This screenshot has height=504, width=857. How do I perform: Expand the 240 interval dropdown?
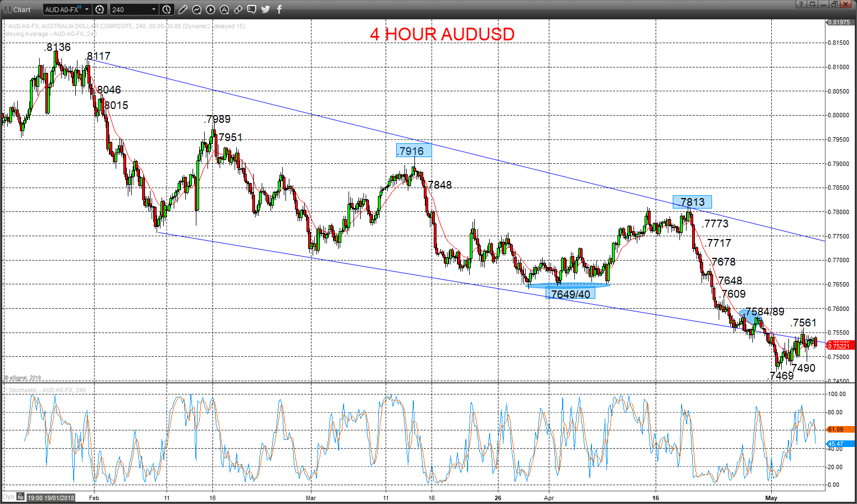point(154,9)
